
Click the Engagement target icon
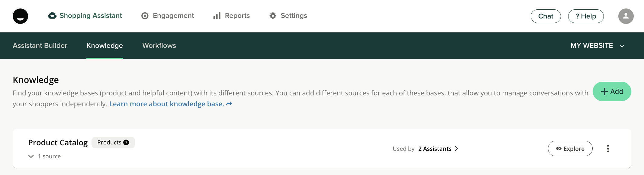tap(145, 16)
